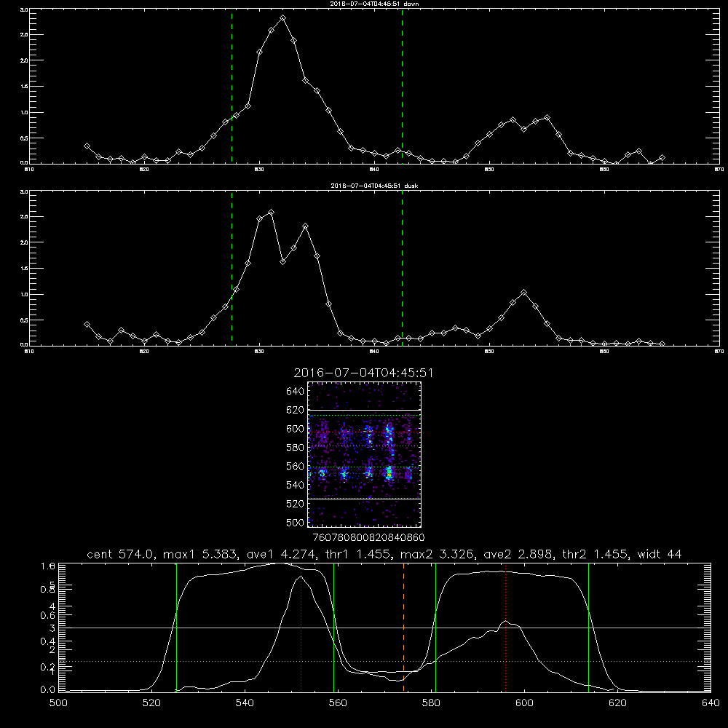Click the secondary dusk peak diamond near 853

(x=524, y=293)
